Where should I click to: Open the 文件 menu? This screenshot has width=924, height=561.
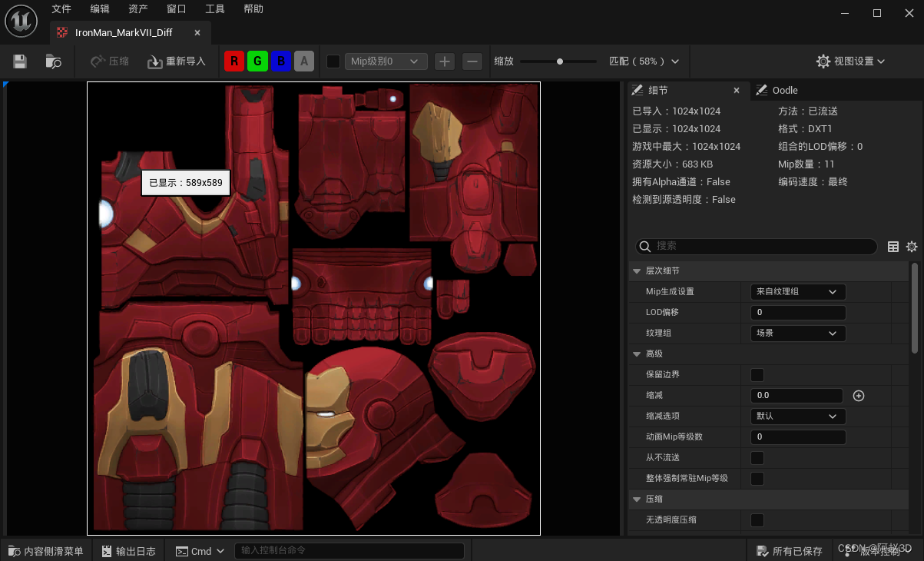coord(61,9)
